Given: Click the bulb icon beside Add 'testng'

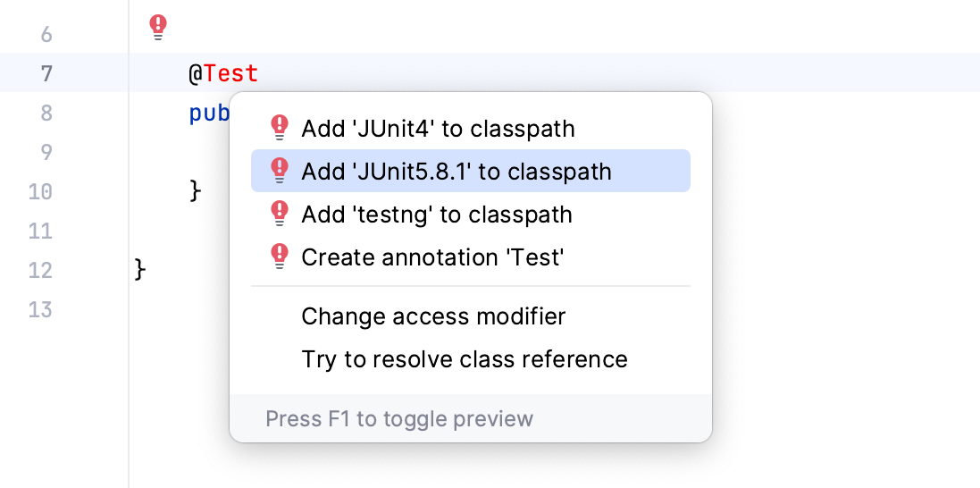Looking at the screenshot, I should (280, 215).
